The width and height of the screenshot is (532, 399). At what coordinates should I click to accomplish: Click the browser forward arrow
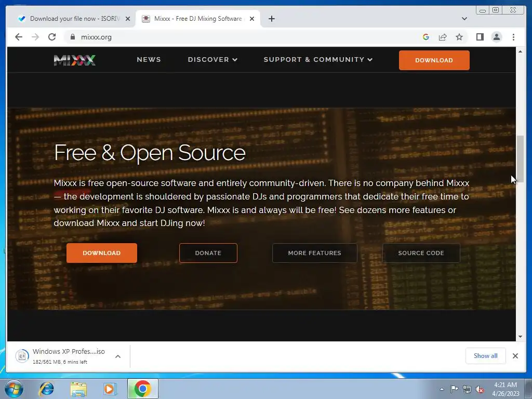[35, 37]
